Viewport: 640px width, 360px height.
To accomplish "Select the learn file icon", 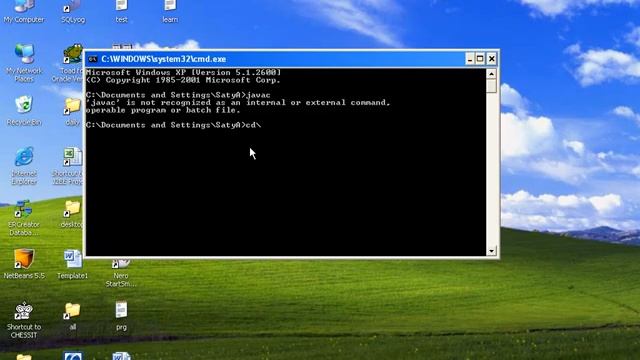I will click(x=170, y=11).
